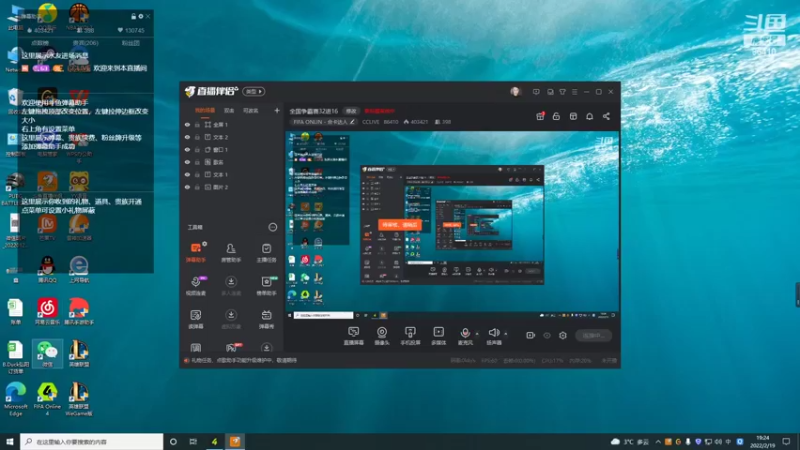The width and height of the screenshot is (800, 450).
Task: Add a 多媒体 media source
Action: (439, 336)
